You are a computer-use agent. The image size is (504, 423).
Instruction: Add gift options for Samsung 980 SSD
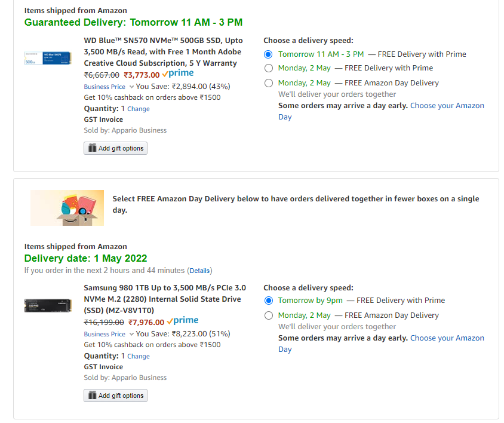click(115, 396)
